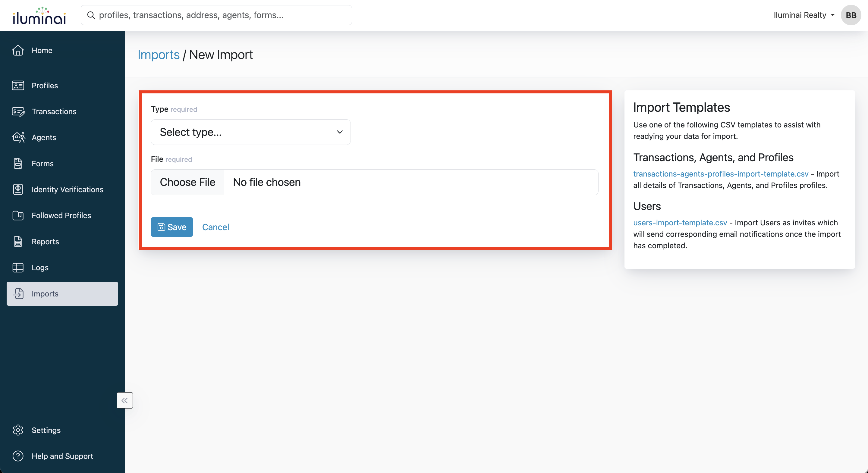Screen dimensions: 868x473
Task: Click the Followed Profiles bookmark icon
Action: tap(18, 215)
